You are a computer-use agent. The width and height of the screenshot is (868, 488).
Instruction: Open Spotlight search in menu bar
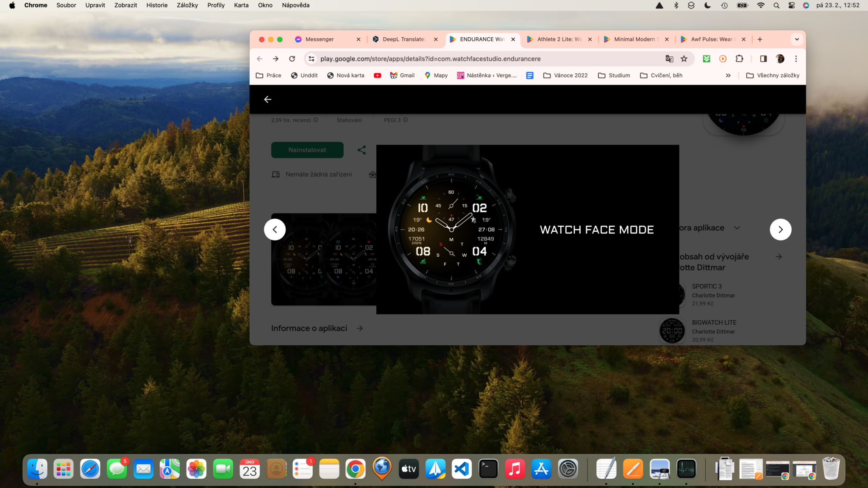(x=776, y=6)
